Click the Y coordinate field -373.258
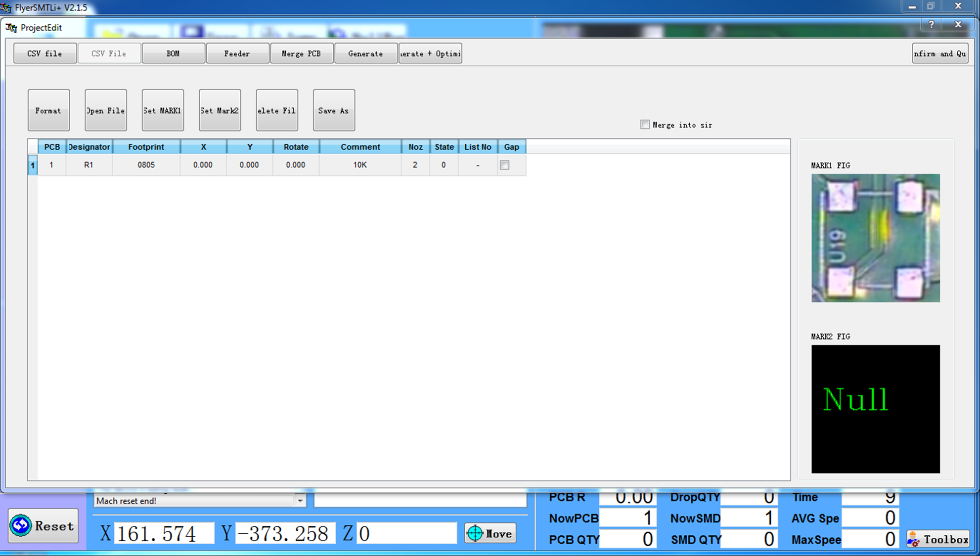Image resolution: width=980 pixels, height=556 pixels. [285, 533]
